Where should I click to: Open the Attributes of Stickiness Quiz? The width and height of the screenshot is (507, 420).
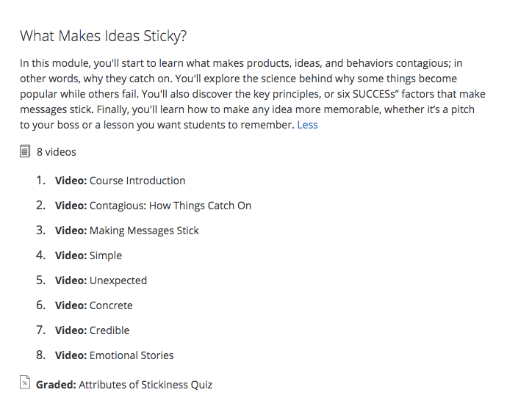[145, 384]
